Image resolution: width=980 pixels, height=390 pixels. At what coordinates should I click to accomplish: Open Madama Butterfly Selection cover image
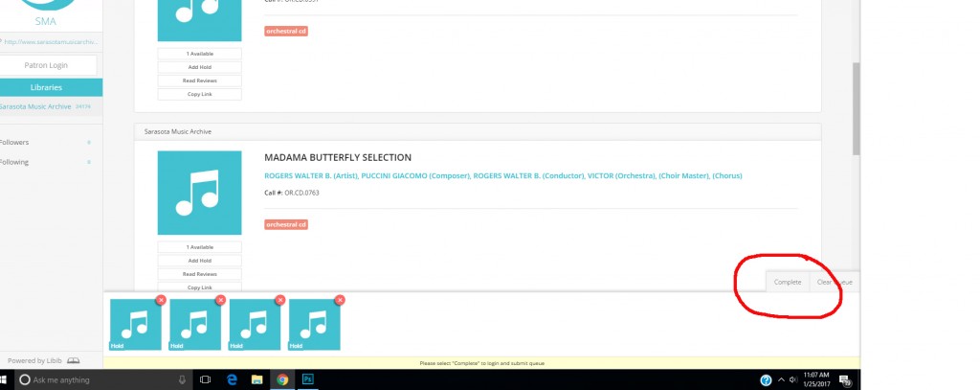[199, 193]
